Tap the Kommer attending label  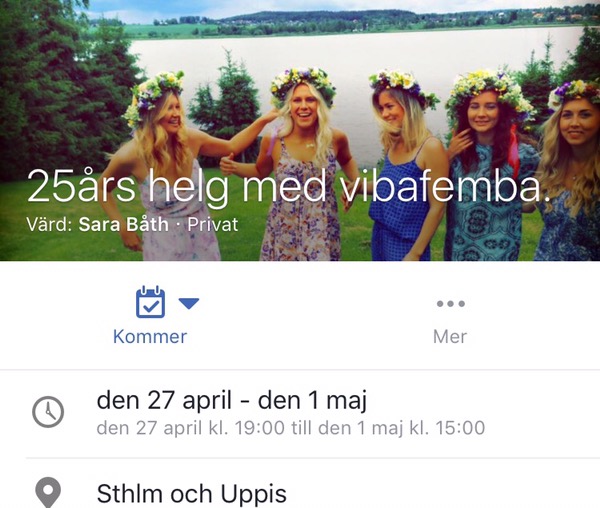(x=150, y=337)
